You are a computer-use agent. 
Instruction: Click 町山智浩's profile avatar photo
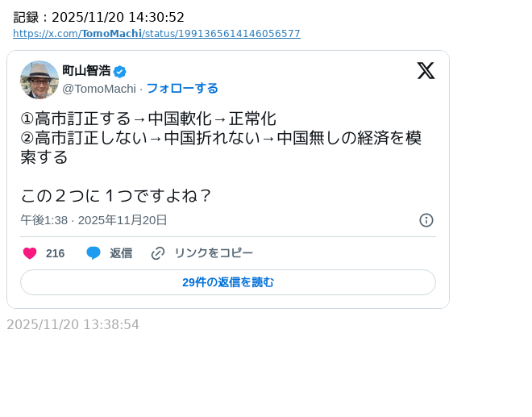click(x=39, y=80)
